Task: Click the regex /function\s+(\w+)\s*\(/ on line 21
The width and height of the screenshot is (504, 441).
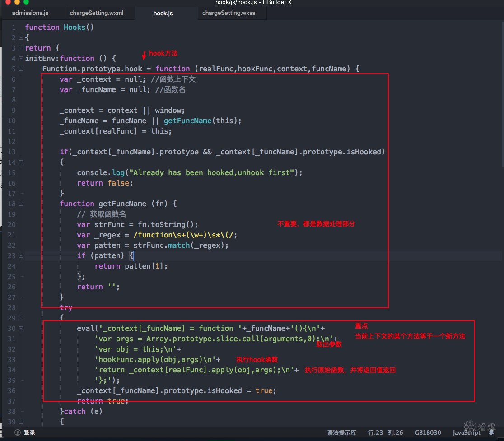Action: (184, 235)
